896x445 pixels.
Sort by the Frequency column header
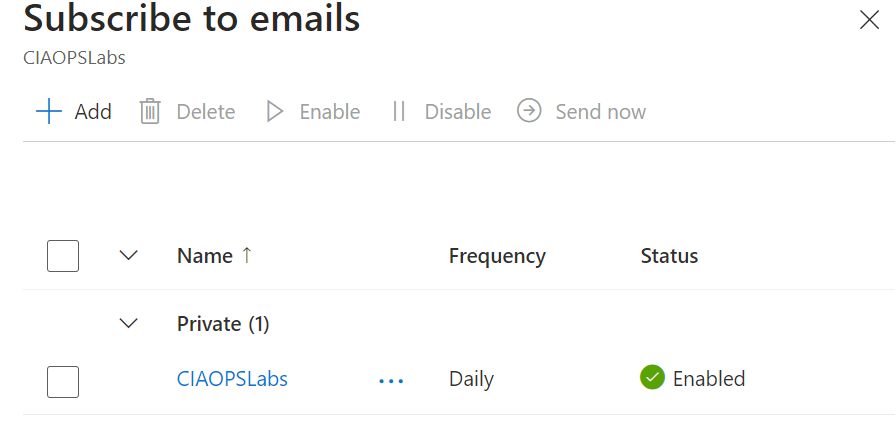[x=497, y=256]
